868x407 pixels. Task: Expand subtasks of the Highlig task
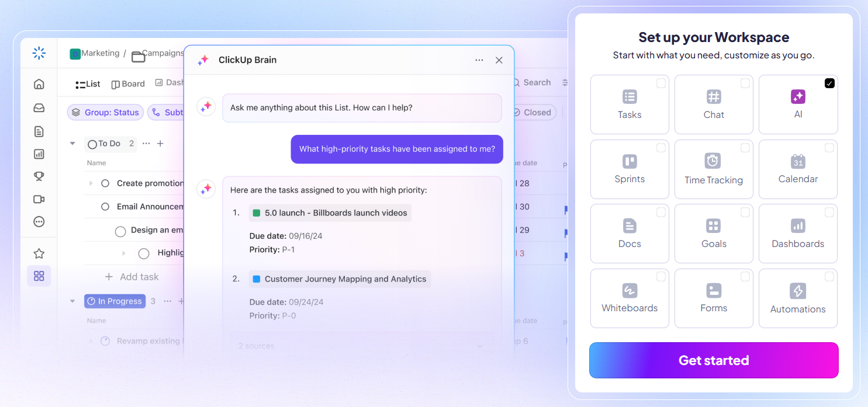click(123, 253)
